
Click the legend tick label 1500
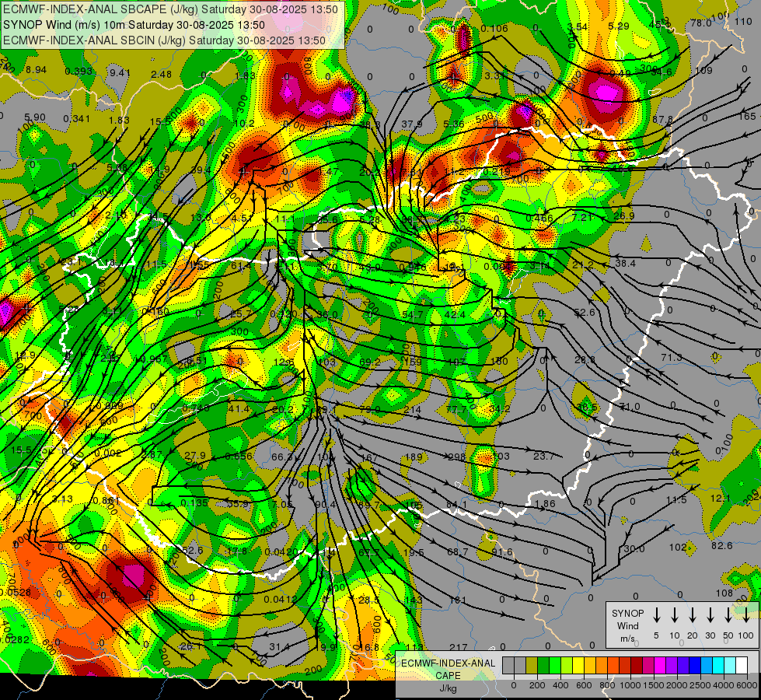click(x=654, y=685)
